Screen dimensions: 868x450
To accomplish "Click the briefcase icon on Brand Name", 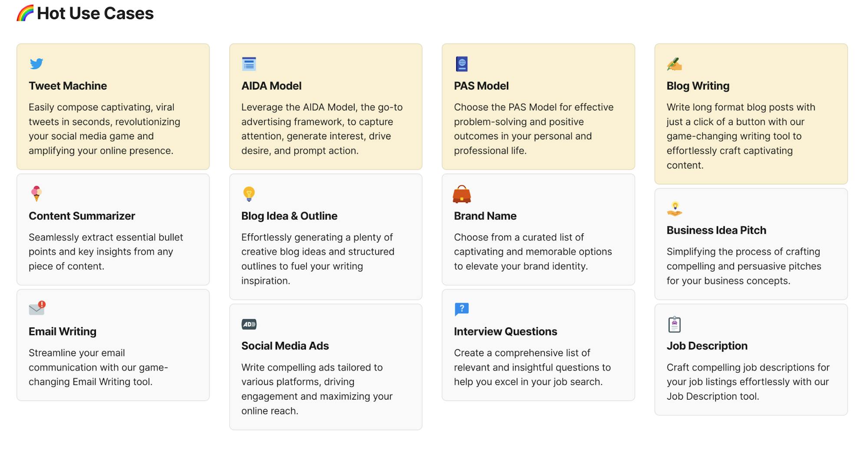I will point(462,194).
